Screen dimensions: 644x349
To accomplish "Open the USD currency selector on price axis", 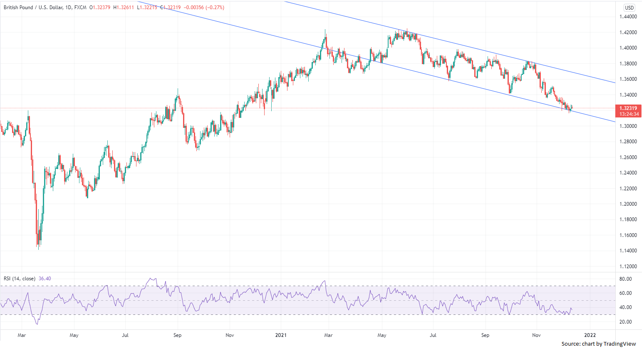I will 629,7.
